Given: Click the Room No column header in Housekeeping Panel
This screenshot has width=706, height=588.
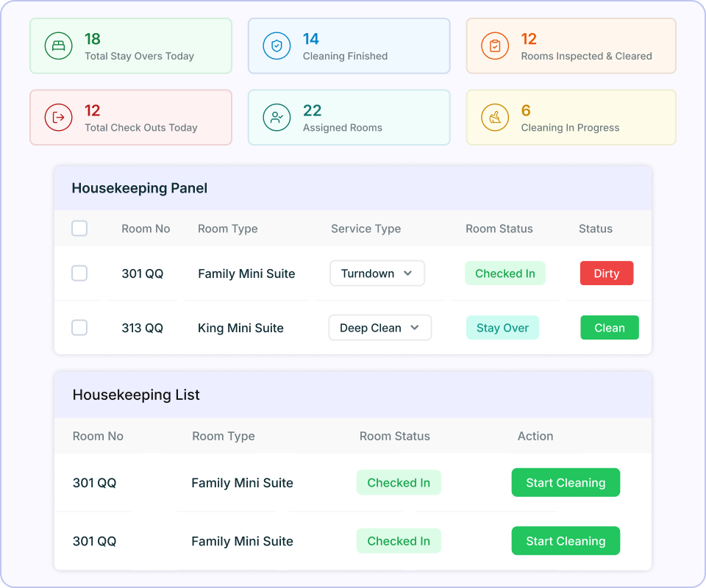Looking at the screenshot, I should 146,229.
